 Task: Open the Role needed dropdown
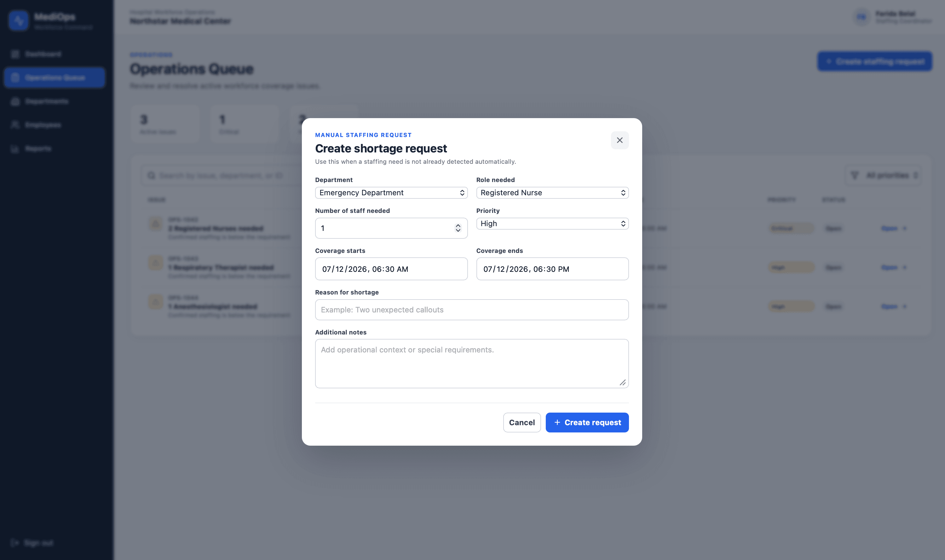[552, 193]
